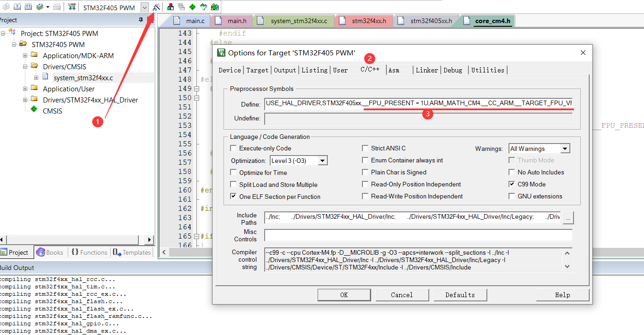644x335 pixels.
Task: Click the Functions panel icon at bottom
Action: 75,252
